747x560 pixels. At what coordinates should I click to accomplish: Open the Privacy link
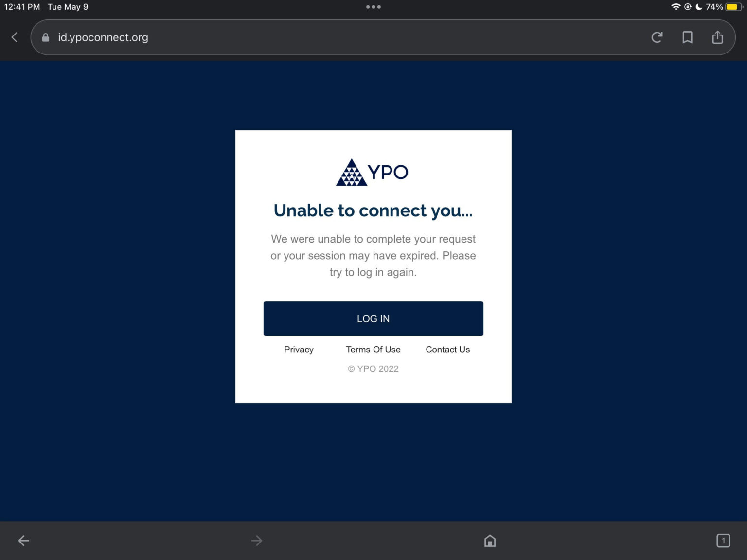pyautogui.click(x=299, y=350)
